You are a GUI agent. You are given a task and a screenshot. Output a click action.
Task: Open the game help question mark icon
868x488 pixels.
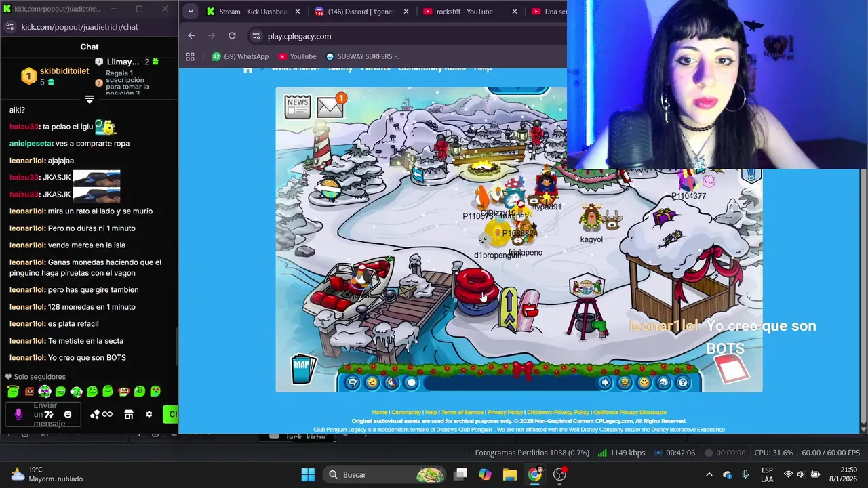coord(683,382)
